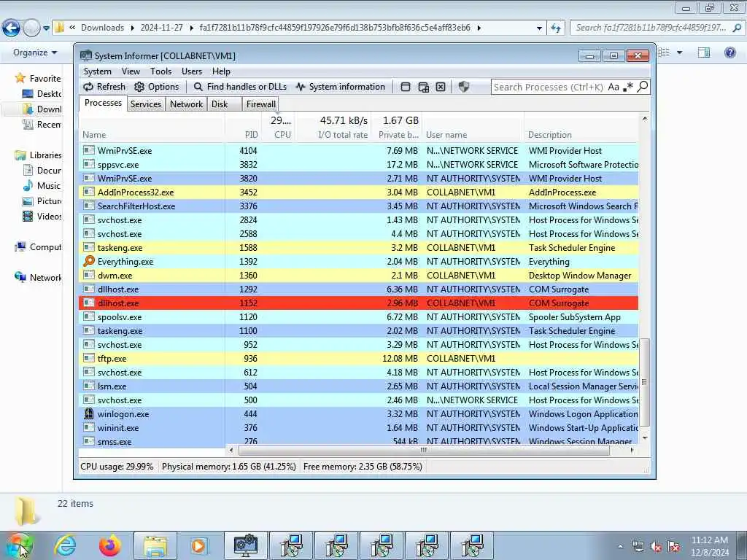747x560 pixels.
Task: Click 2024-11-27 in Explorer breadcrumb
Action: point(161,28)
